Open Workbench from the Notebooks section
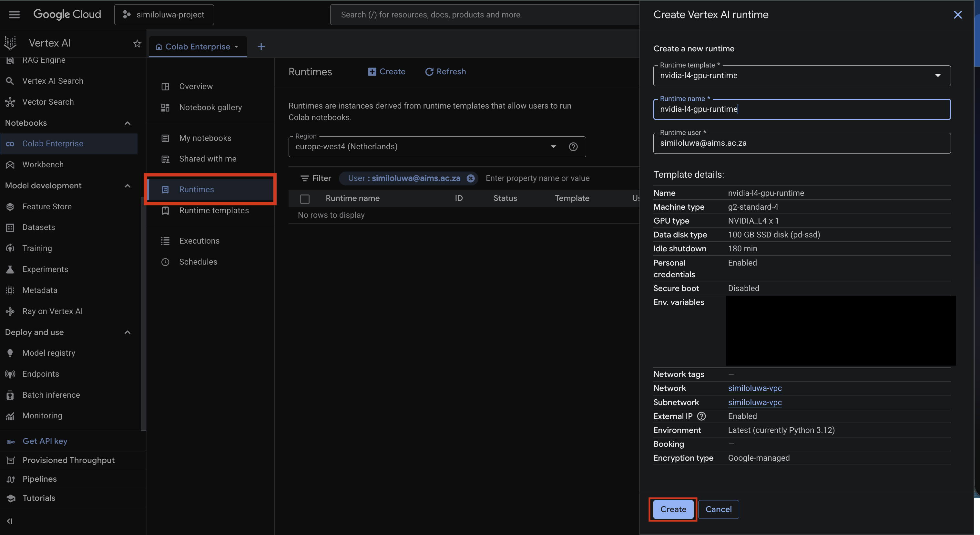980x535 pixels. 42,164
